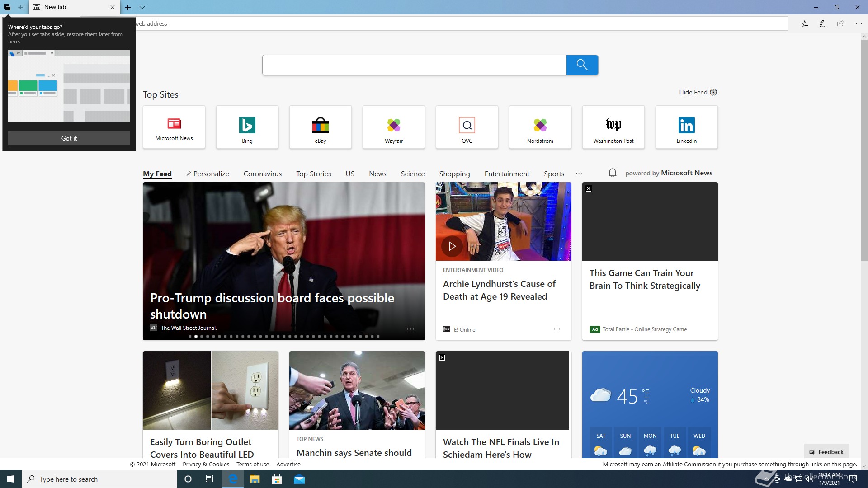Screen dimensions: 868x488
Task: Switch to the News tab
Action: pyautogui.click(x=377, y=174)
